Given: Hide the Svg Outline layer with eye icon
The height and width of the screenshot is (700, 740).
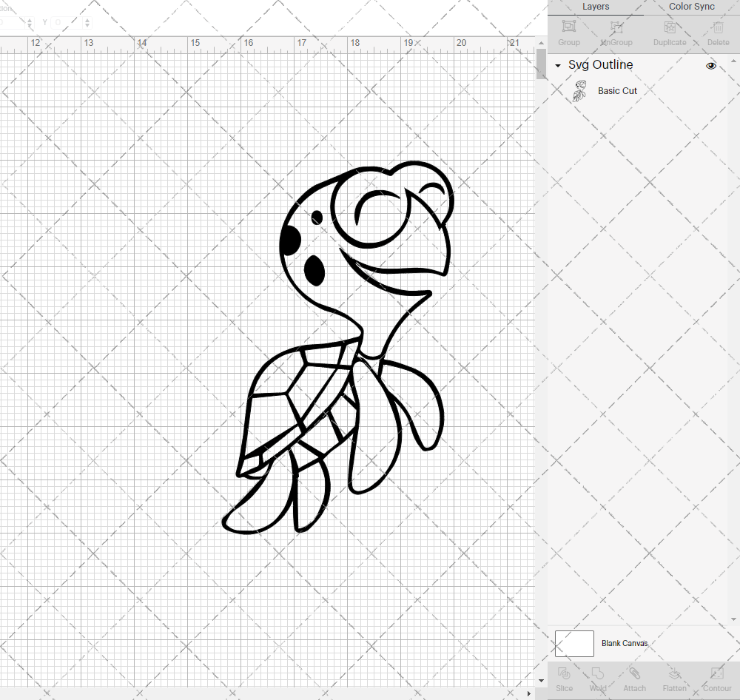Looking at the screenshot, I should click(x=710, y=66).
